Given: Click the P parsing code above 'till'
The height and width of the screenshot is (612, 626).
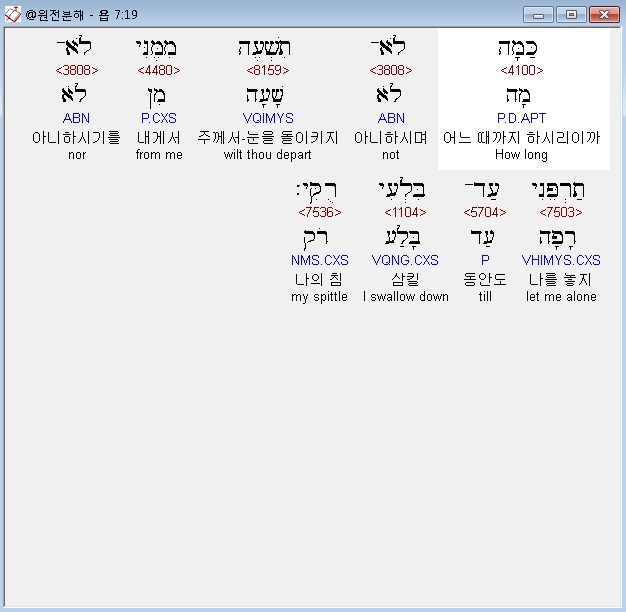Looking at the screenshot, I should [485, 260].
